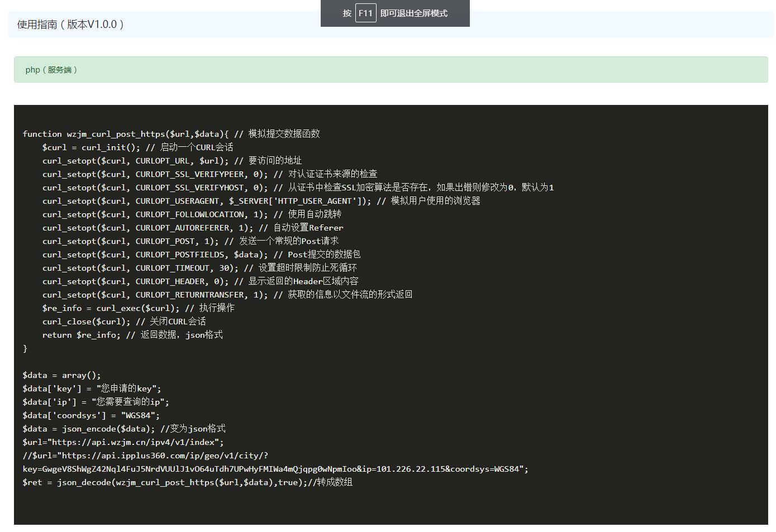Viewport: 776px width, 532px height.
Task: Click the CURLOPT_FOLLOWLOCATION code line
Action: [x=192, y=214]
